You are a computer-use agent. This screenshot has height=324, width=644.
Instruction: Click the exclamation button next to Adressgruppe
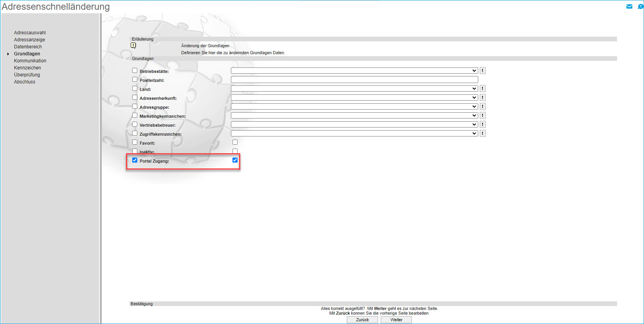(483, 106)
